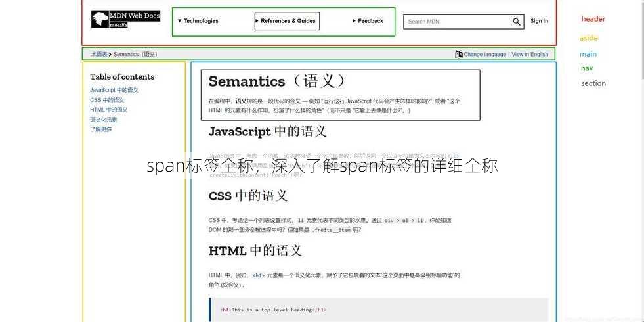Click the MDN Web Docs logo

[x=125, y=19]
